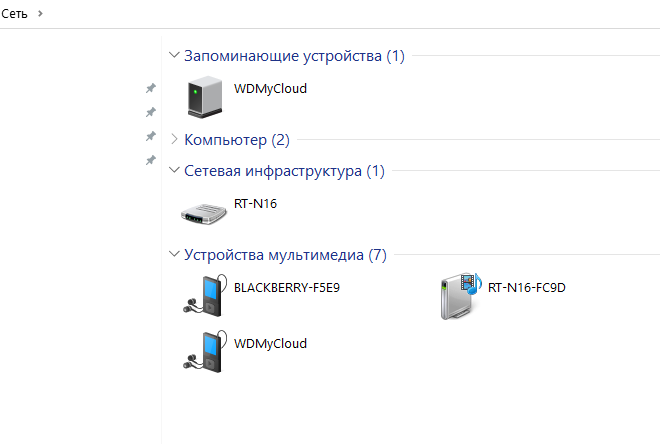Select the BLACKBERRY-F5E9 label

click(x=287, y=287)
